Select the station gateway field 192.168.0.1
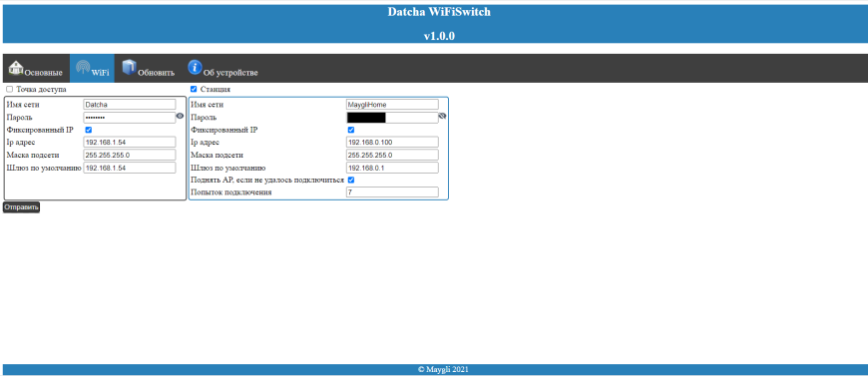 pos(392,168)
